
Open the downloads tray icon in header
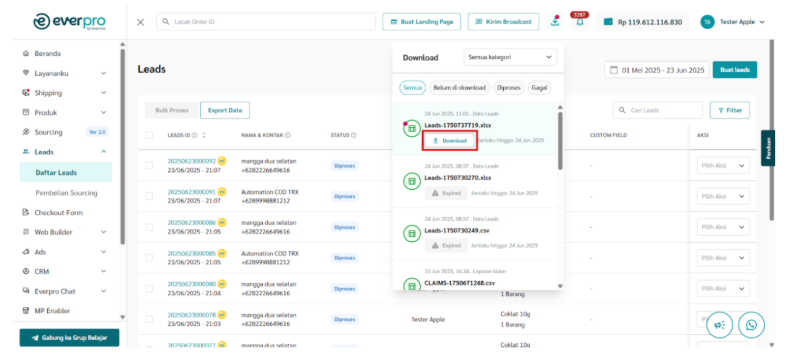click(555, 22)
